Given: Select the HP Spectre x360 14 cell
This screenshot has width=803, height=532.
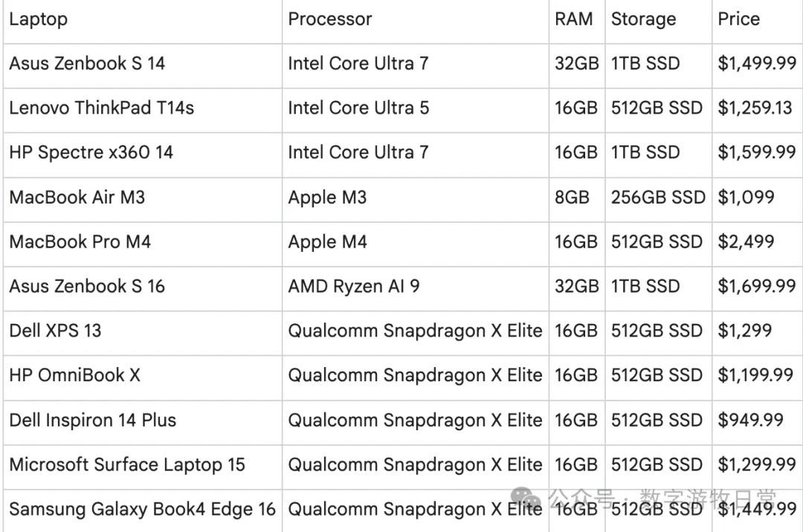Looking at the screenshot, I should coord(91,152).
